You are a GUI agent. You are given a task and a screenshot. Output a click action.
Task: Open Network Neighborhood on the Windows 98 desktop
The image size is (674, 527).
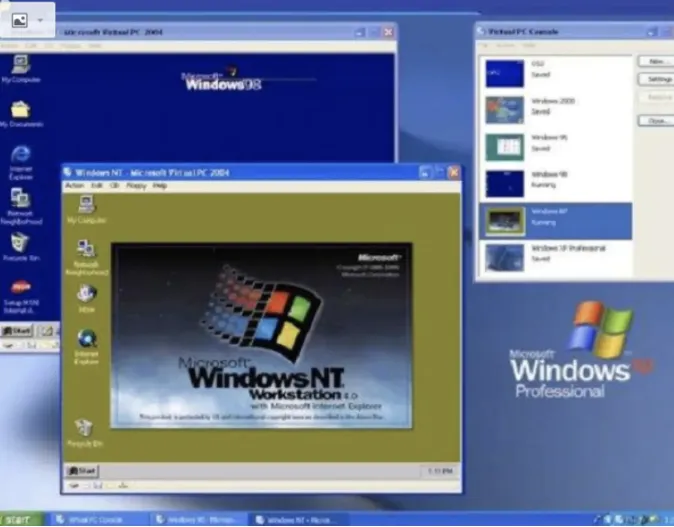point(21,207)
